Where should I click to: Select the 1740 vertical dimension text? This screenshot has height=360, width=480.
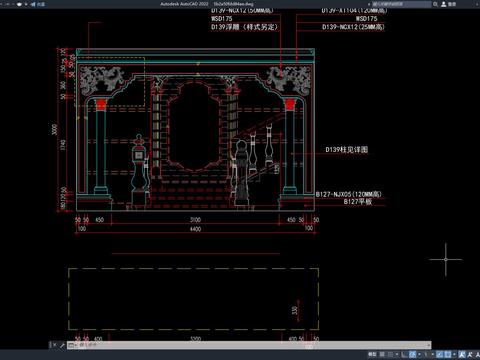click(x=63, y=145)
